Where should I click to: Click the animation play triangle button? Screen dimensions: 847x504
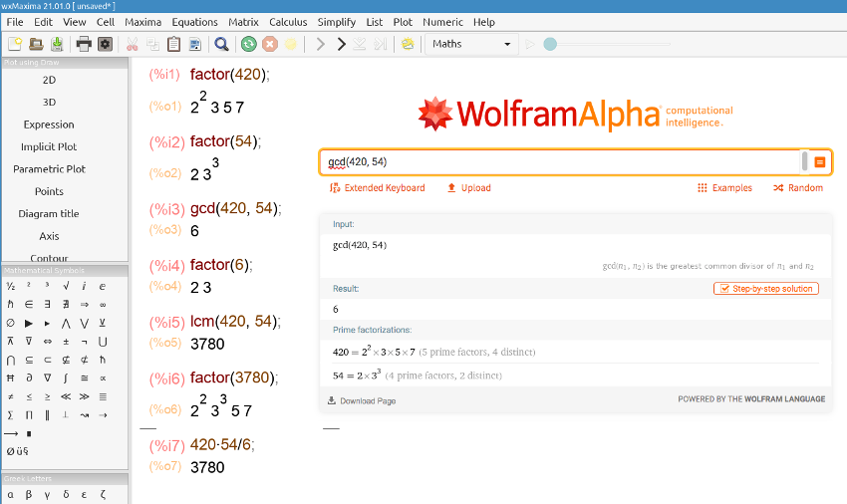(x=530, y=44)
